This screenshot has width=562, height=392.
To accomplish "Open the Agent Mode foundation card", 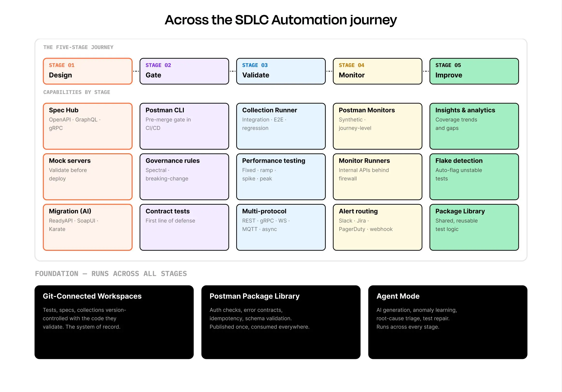I will (448, 322).
